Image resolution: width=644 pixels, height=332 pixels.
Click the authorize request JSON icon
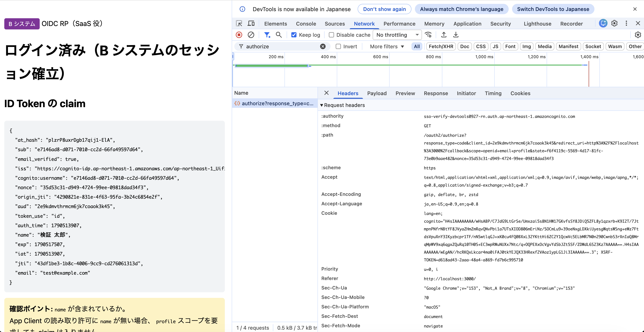pyautogui.click(x=237, y=103)
